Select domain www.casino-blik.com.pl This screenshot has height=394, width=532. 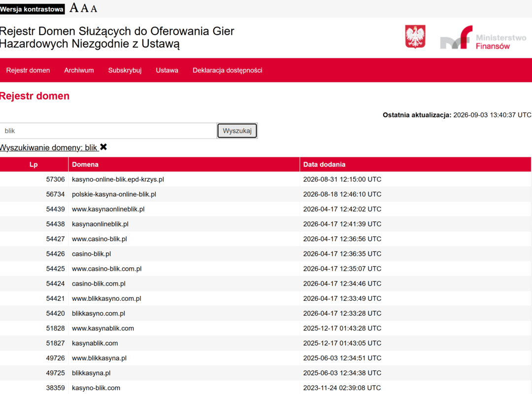point(106,269)
